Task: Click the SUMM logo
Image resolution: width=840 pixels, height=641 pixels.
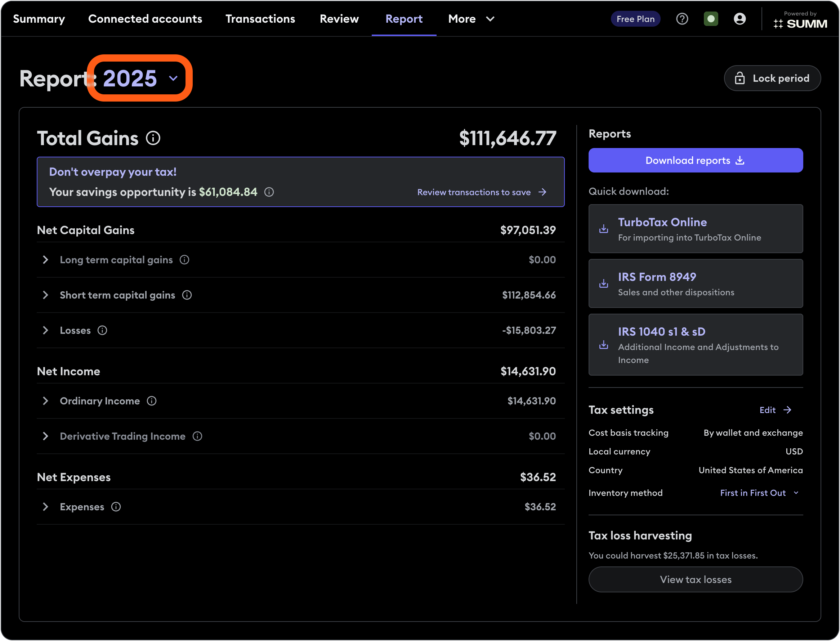Action: [x=800, y=24]
